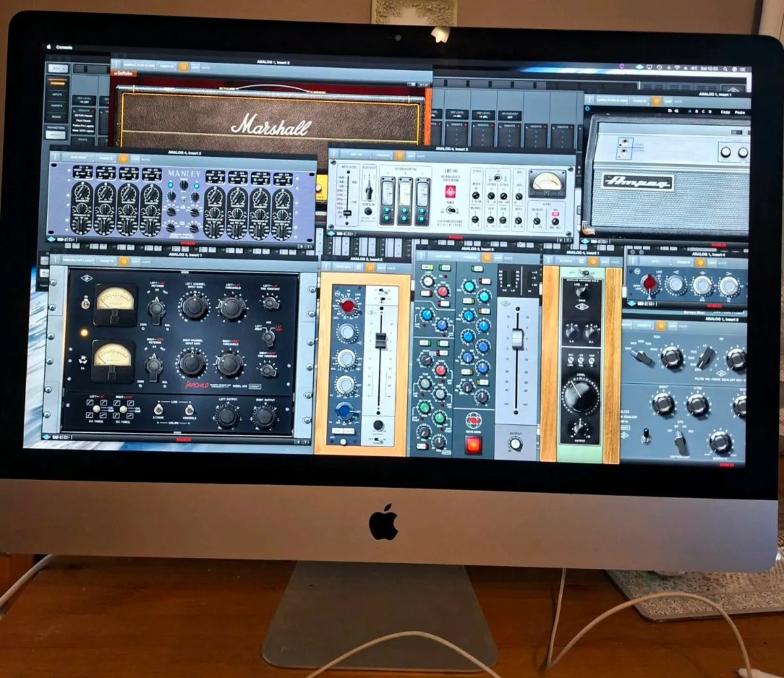Select the Spotlight search icon in menu bar

click(725, 69)
